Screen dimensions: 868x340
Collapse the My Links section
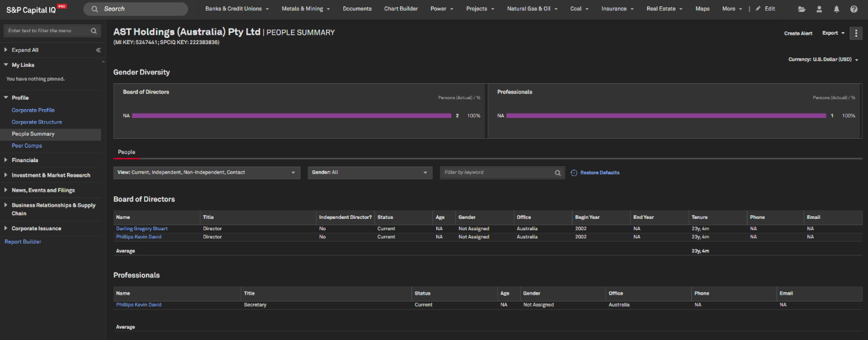point(6,65)
